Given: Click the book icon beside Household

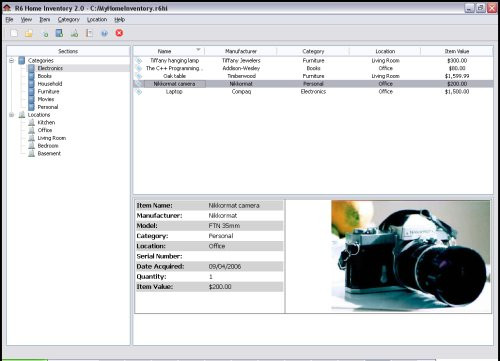Looking at the screenshot, I should pos(31,84).
